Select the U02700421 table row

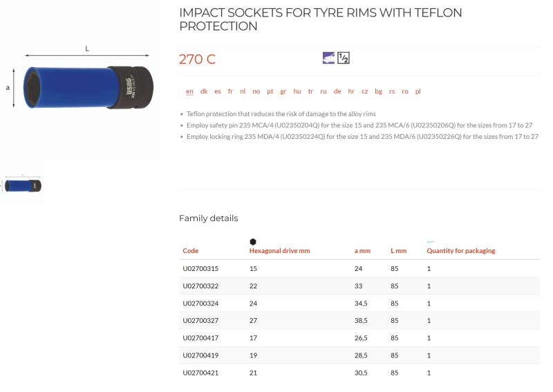(x=359, y=373)
